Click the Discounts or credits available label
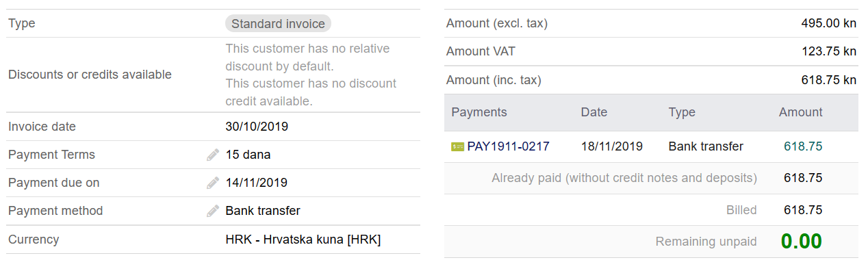868x271 pixels. tap(90, 75)
